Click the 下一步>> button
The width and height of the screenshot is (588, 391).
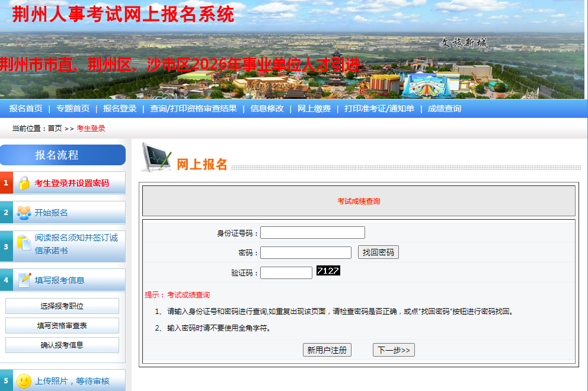(394, 350)
